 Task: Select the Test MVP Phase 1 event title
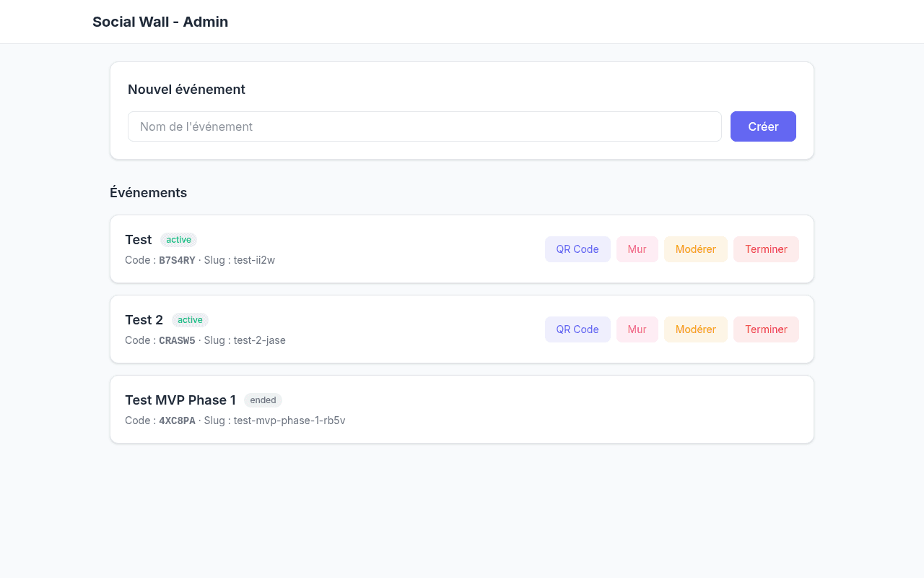pos(180,400)
